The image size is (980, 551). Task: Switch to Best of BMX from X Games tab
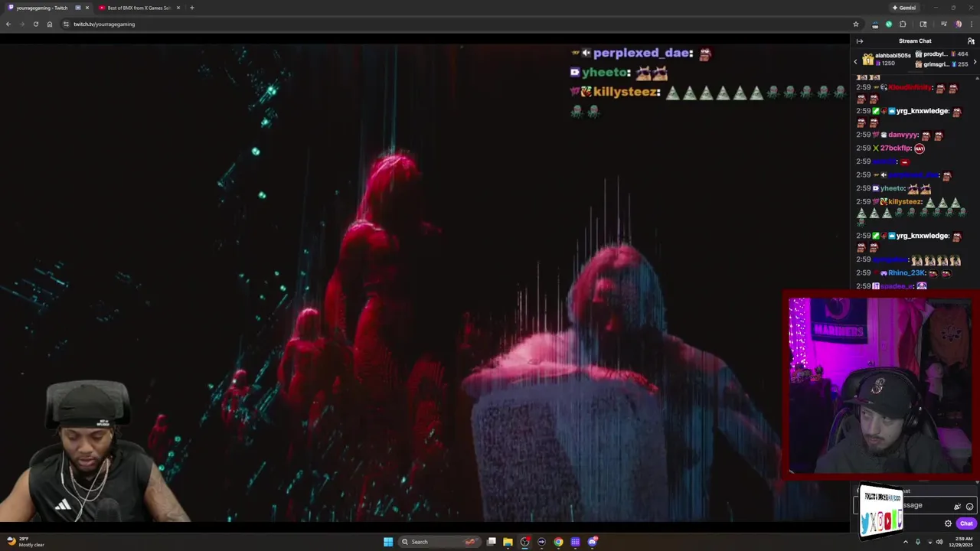pos(138,8)
